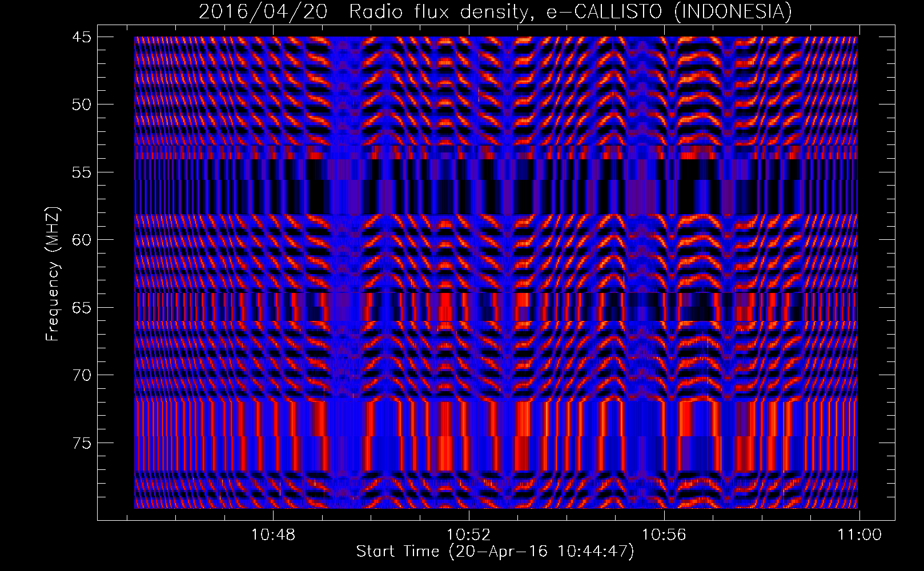The width and height of the screenshot is (924, 571).
Task: Click the 10:52 time tick label
Action: click(469, 535)
